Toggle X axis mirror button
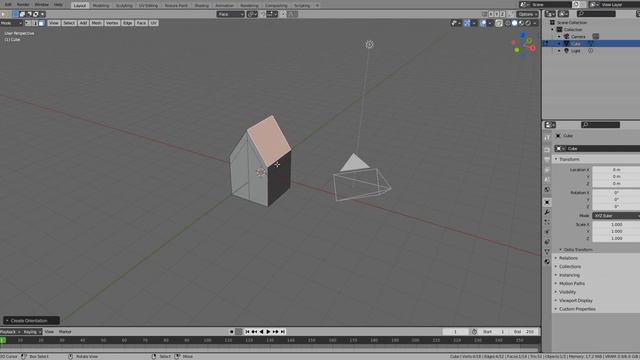The width and height of the screenshot is (640, 360). pyautogui.click(x=491, y=14)
